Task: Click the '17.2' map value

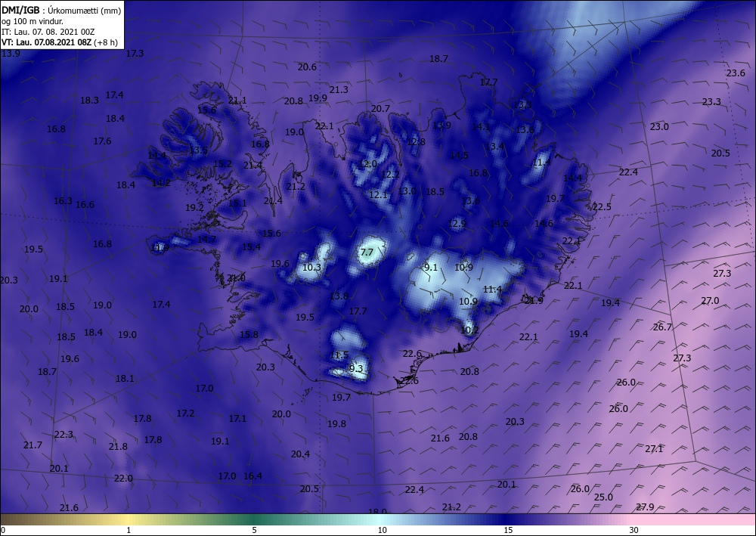Action: (x=185, y=414)
